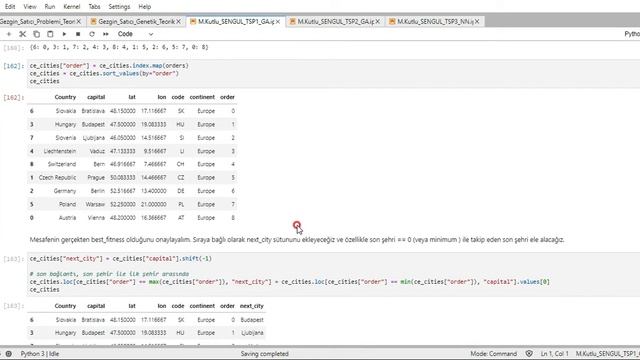Screen dimensions: 640x360
Task: Switch to Gezgin_Satici_Genetik_Teorik tab
Action: tap(136, 22)
